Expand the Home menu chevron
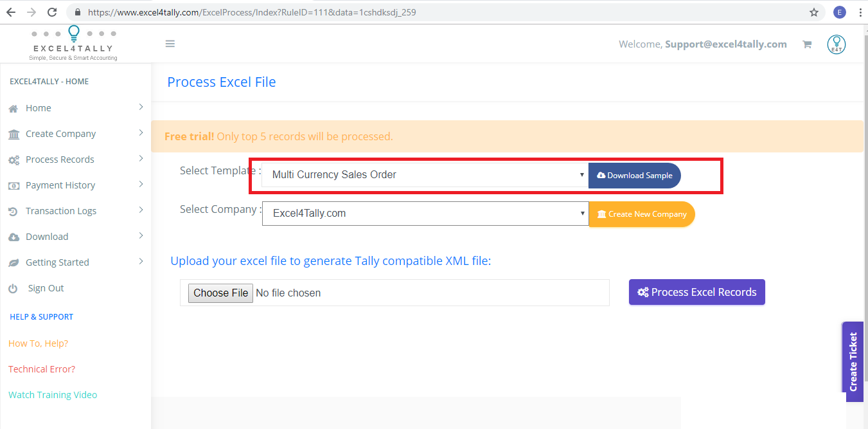The image size is (868, 429). click(x=141, y=107)
